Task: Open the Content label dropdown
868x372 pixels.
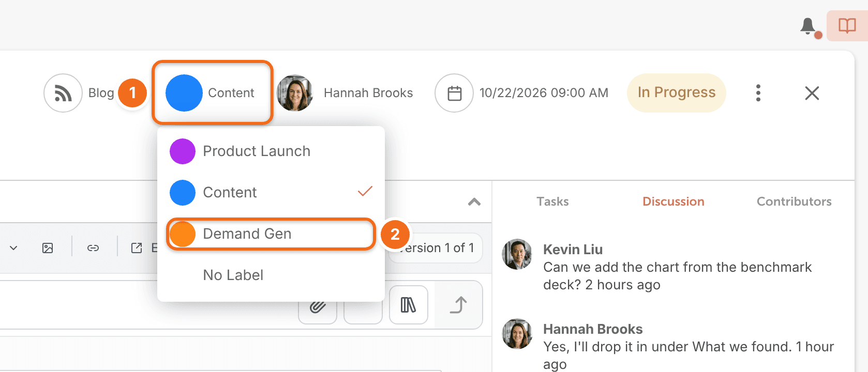Action: 212,93
